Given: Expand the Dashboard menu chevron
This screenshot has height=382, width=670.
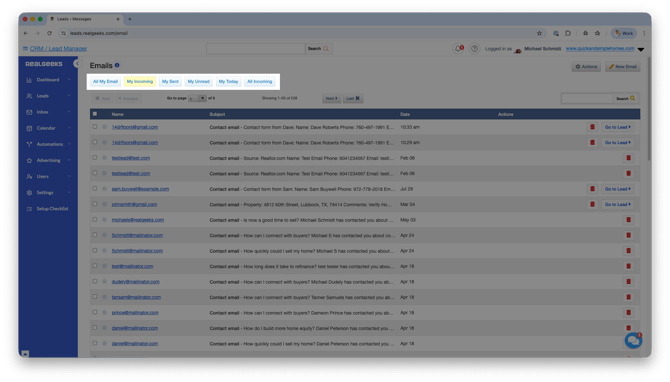Looking at the screenshot, I should pos(69,80).
